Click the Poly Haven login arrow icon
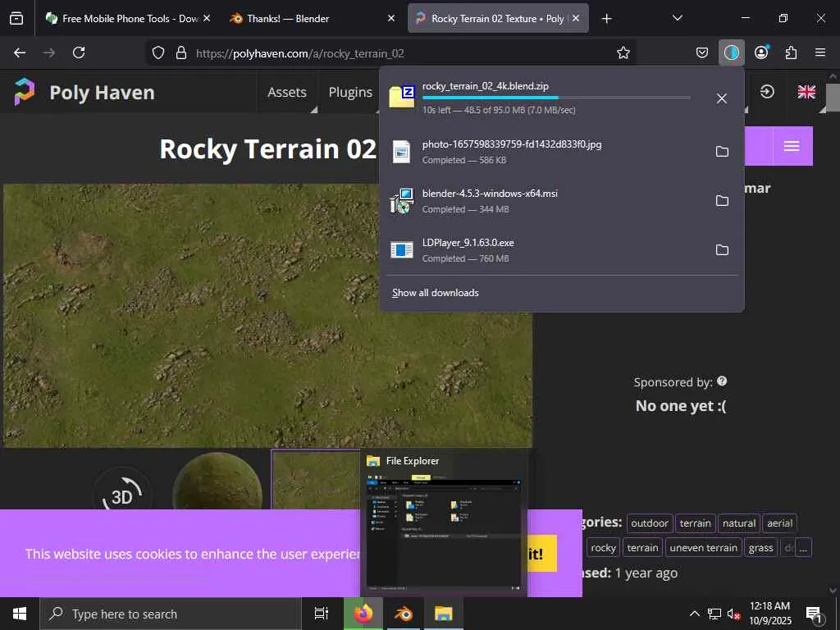Screen dimensions: 840x630 pos(767,92)
